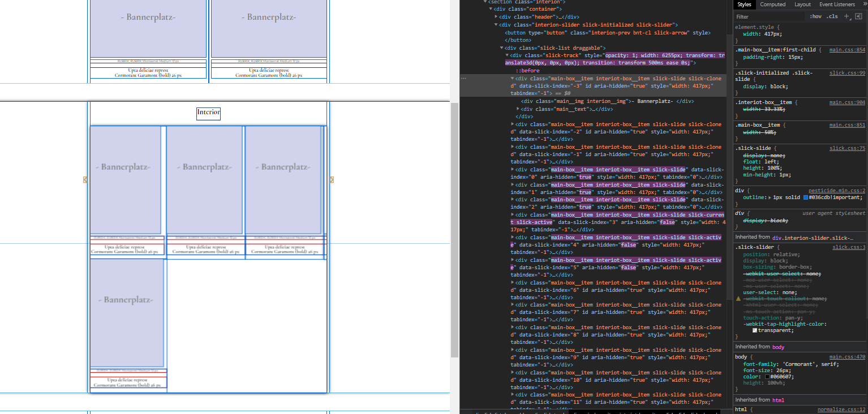Click the Interior heading on the page
Screen dimensions: 868x414
pyautogui.click(x=208, y=113)
